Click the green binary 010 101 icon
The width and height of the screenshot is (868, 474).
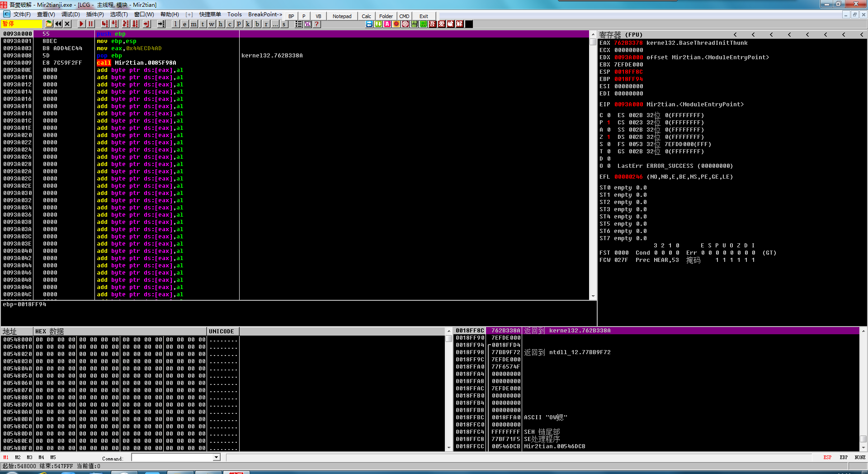[415, 24]
